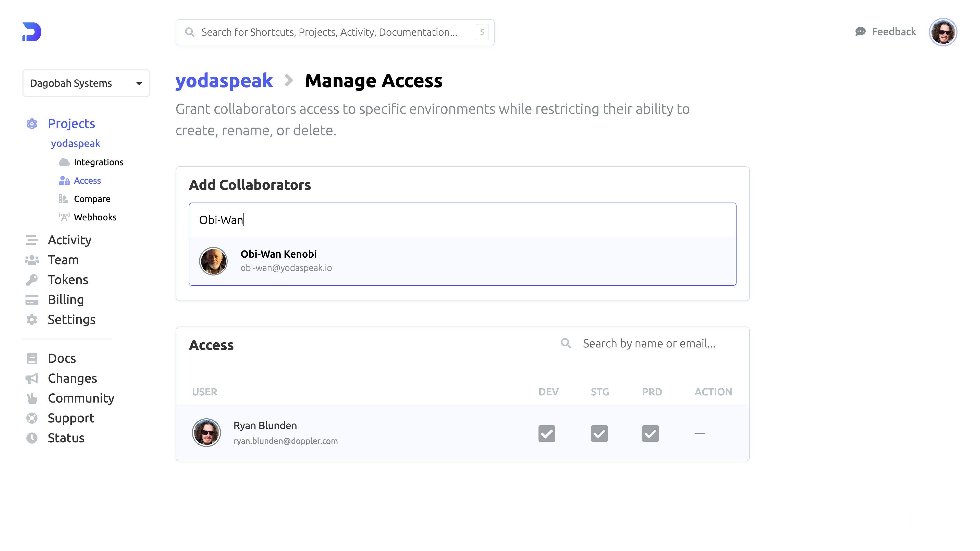Open the user profile avatar menu
The width and height of the screenshot is (980, 551).
(x=943, y=32)
